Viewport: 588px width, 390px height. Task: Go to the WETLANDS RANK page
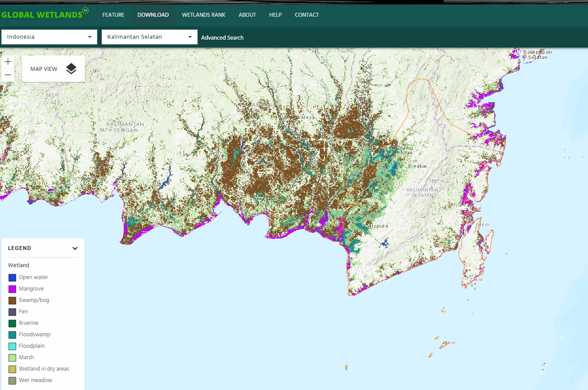204,15
